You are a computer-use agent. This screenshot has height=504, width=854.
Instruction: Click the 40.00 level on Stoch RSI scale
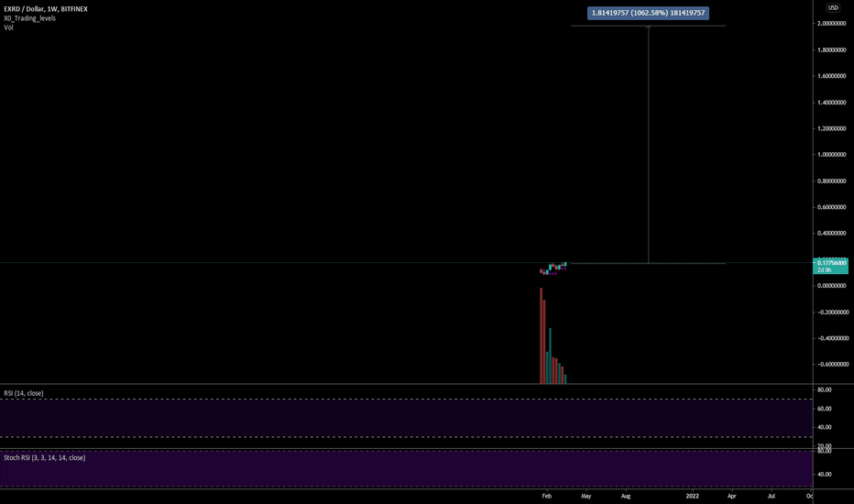(824, 474)
